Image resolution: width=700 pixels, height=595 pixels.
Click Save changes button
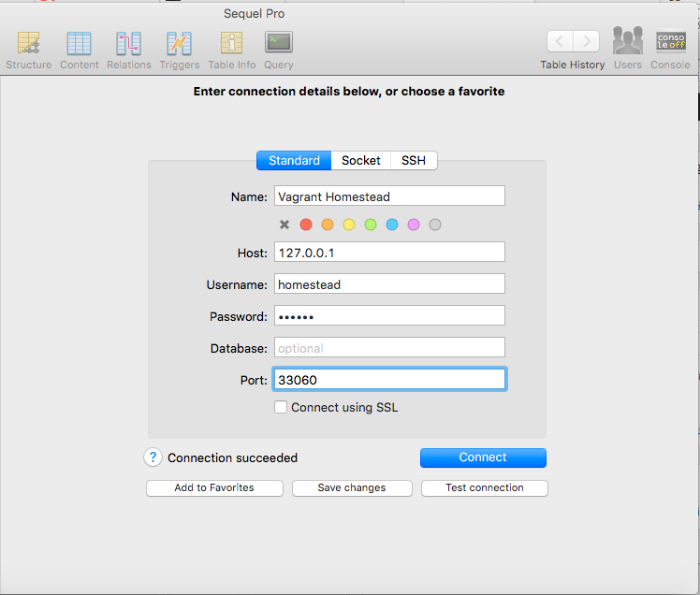click(x=352, y=487)
